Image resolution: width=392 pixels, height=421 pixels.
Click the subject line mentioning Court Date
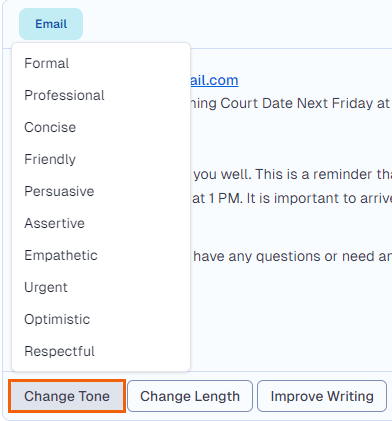coord(291,103)
